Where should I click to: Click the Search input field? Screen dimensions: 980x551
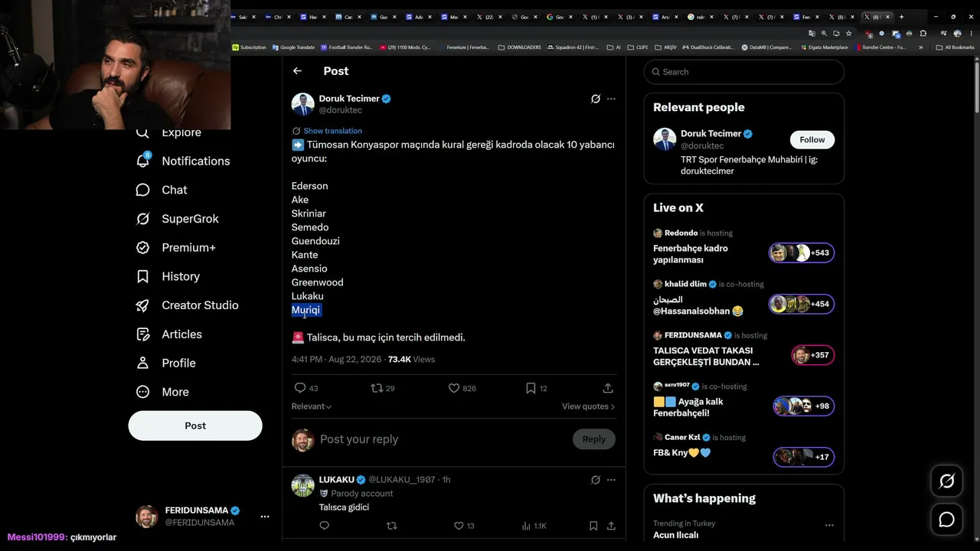click(x=744, y=72)
